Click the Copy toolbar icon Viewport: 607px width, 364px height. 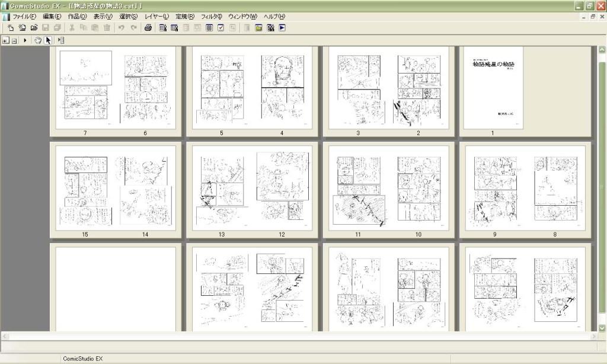[83, 27]
